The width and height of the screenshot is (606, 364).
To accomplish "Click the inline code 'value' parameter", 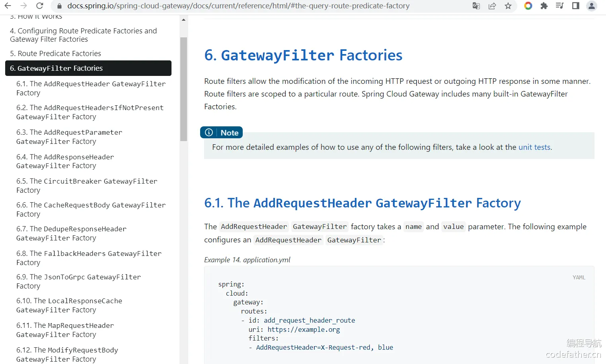I will [x=454, y=227].
